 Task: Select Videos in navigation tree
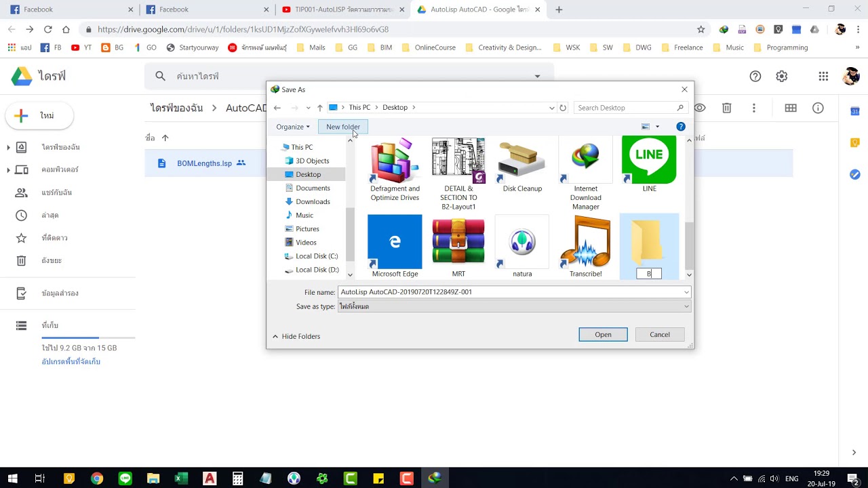click(306, 242)
